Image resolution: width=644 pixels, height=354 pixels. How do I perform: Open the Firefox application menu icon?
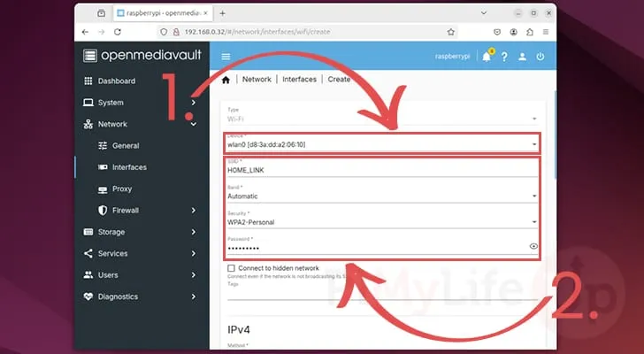(x=546, y=32)
